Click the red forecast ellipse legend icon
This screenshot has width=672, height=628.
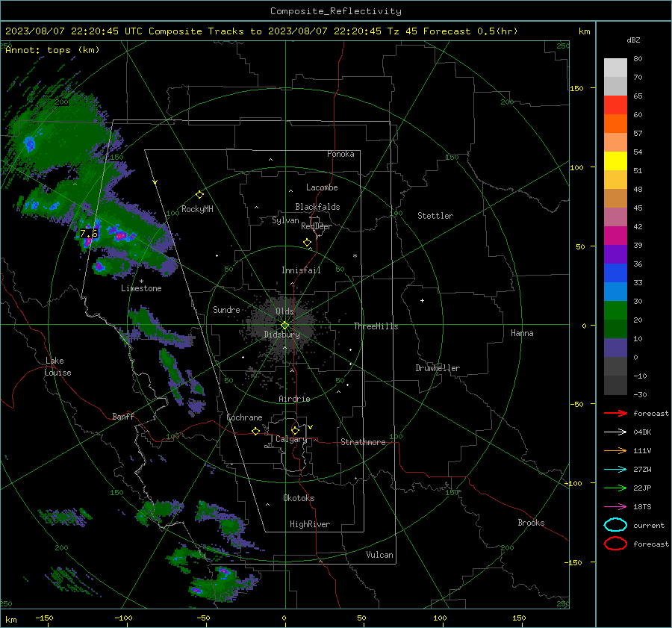615,544
